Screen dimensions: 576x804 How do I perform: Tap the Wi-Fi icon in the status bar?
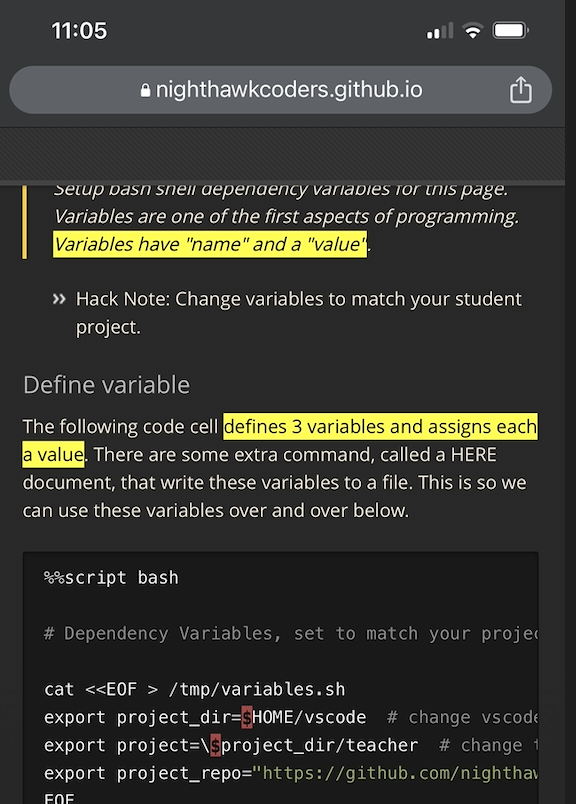pos(472,30)
